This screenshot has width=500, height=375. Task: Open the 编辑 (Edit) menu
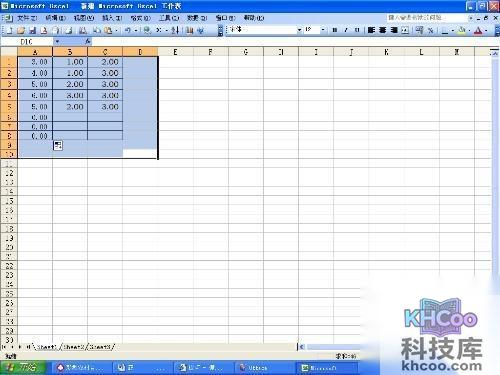[x=56, y=18]
